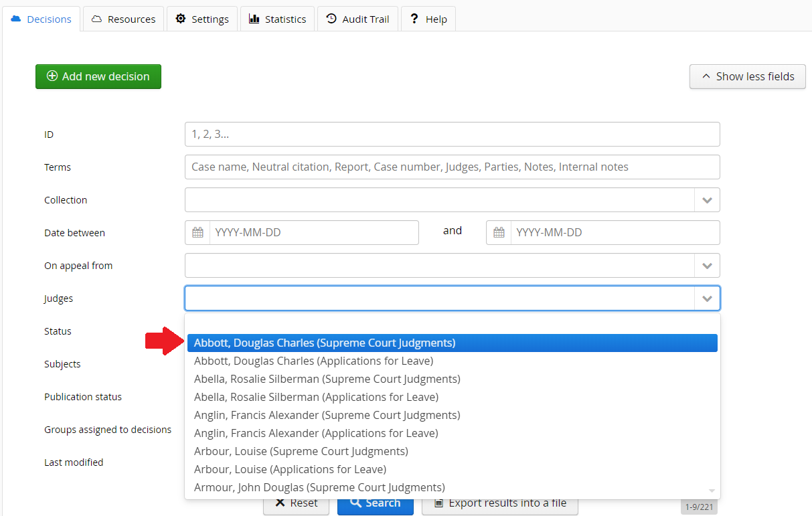Open the Statistics tab
This screenshot has height=516, width=812.
click(x=277, y=19)
